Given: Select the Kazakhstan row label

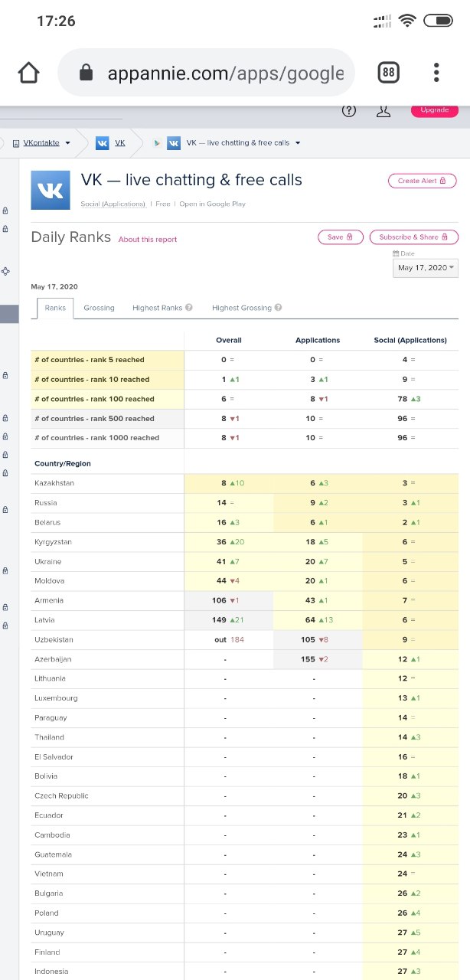Looking at the screenshot, I should point(54,484).
